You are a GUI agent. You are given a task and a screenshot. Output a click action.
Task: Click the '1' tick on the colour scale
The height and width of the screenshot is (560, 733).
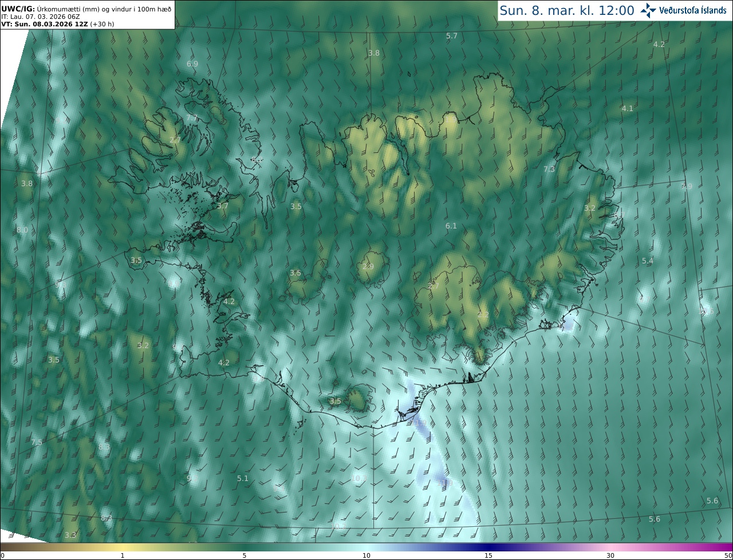tap(123, 555)
